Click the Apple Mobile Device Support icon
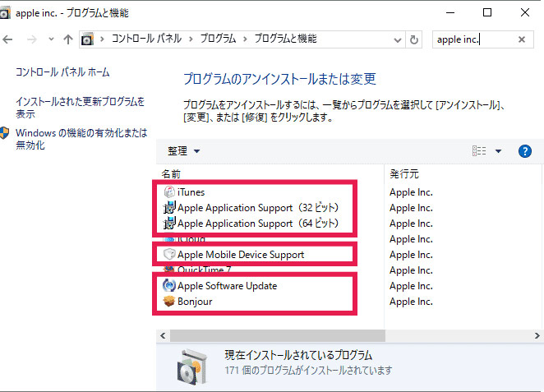 169,254
